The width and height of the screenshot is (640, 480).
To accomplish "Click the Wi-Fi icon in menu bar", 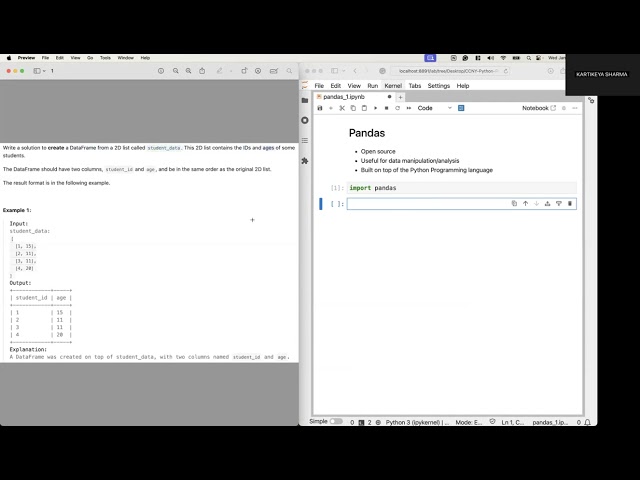I will 503,58.
